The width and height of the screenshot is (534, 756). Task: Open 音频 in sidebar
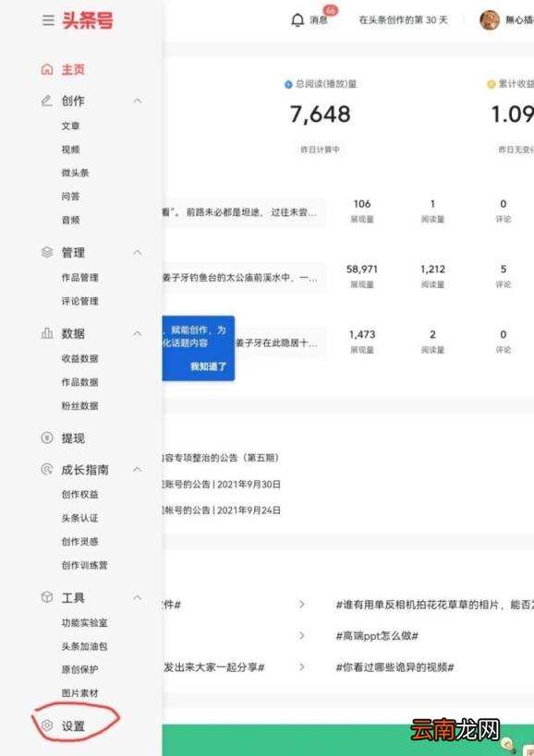tap(70, 220)
